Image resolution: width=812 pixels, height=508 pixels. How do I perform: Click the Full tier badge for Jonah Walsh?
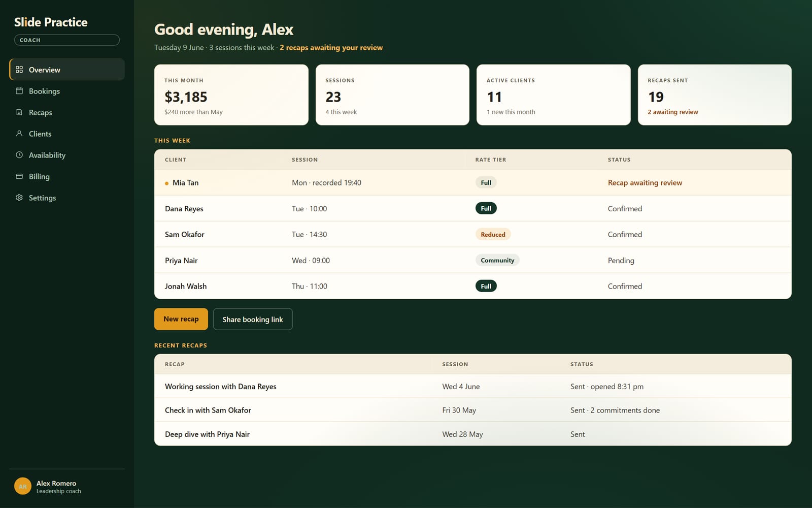point(486,286)
